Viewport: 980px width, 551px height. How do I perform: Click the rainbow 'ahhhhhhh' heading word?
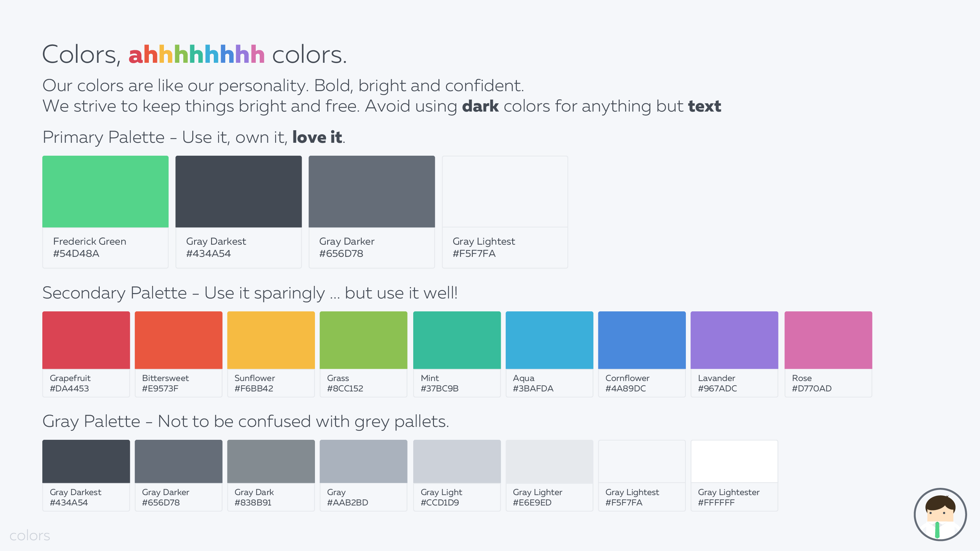[x=196, y=55]
